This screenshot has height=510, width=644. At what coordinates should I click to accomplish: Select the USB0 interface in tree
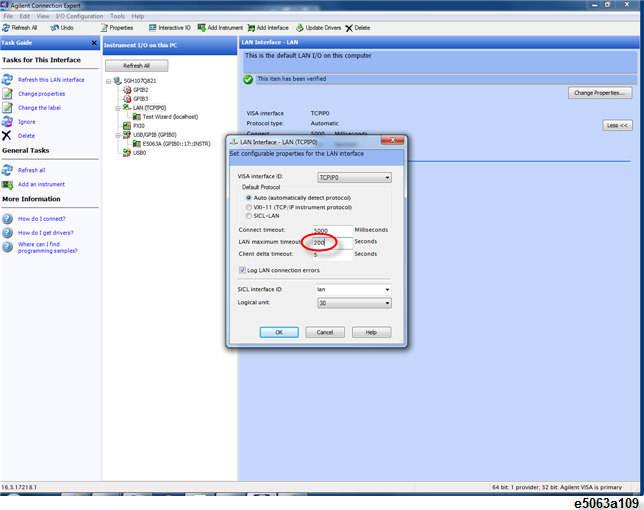pyautogui.click(x=139, y=153)
